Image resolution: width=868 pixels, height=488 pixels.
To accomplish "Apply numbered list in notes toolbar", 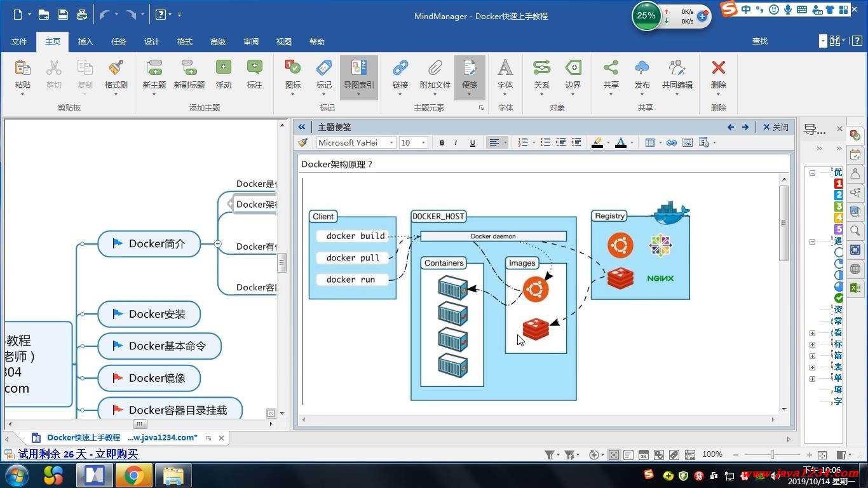I will tap(523, 143).
